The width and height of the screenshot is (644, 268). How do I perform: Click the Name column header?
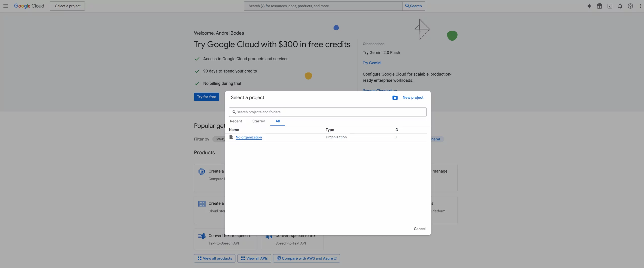[x=234, y=130]
